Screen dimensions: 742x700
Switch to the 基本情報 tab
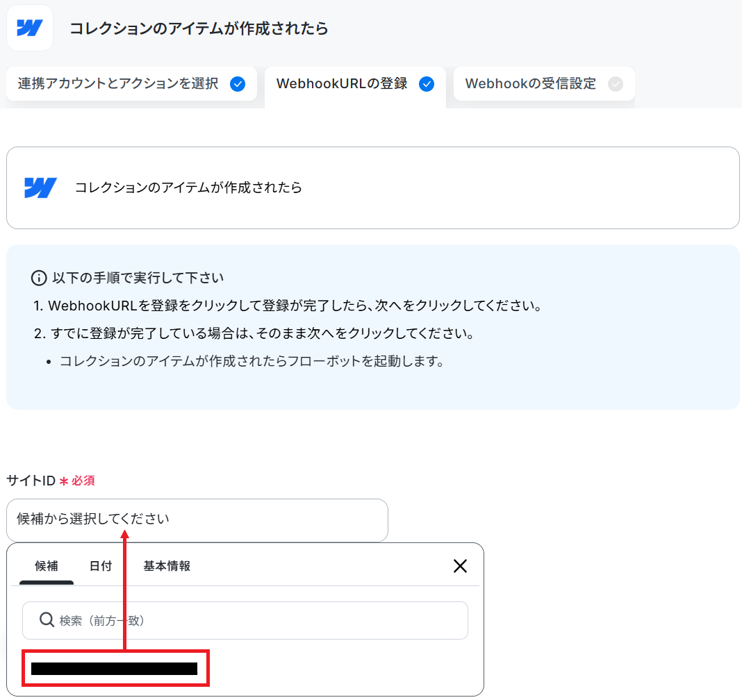[167, 566]
